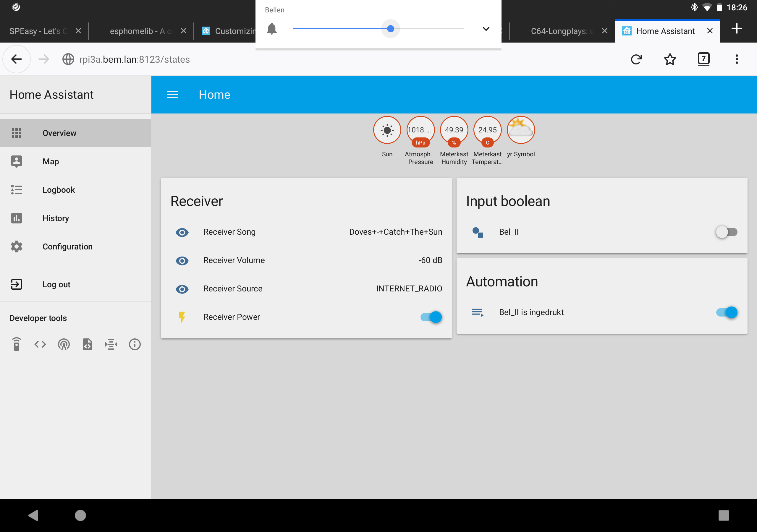Open the States developer tool code icon
757x532 pixels.
coord(40,344)
